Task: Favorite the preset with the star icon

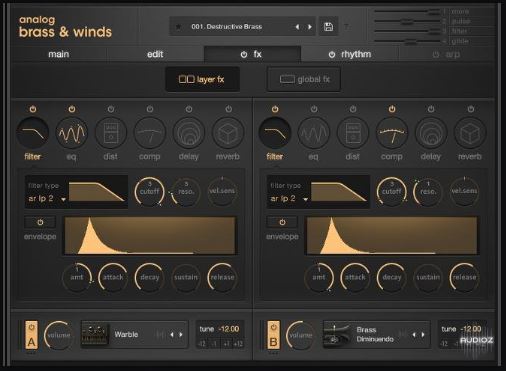Action: [178, 27]
